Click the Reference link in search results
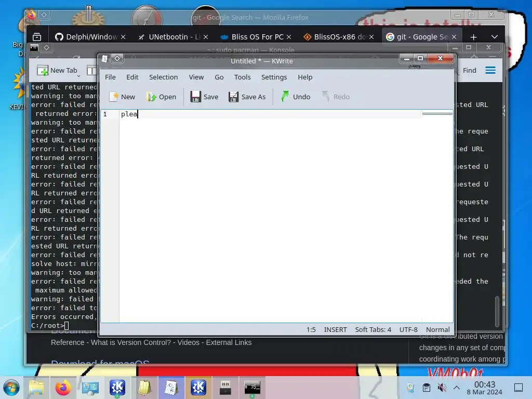The width and height of the screenshot is (532, 399). pos(68,342)
